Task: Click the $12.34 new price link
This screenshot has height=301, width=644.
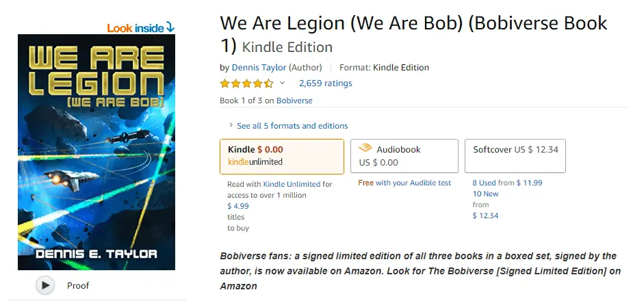Action: (x=485, y=215)
